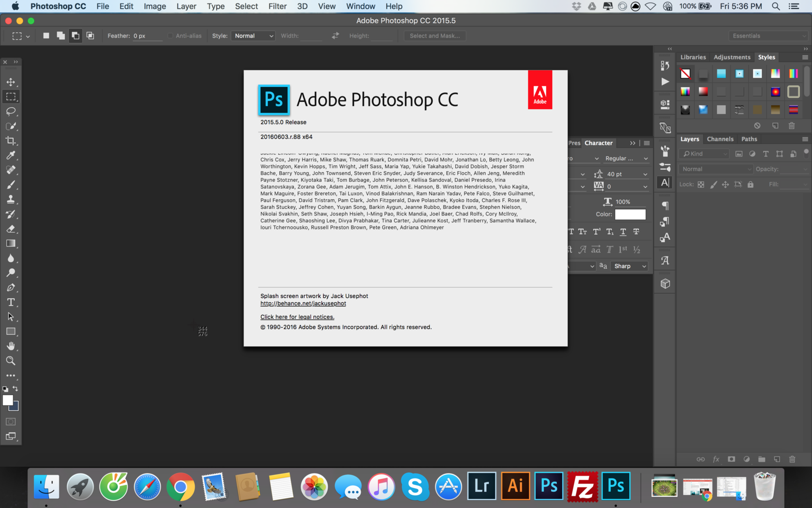Select the Eyedropper tool
The width and height of the screenshot is (812, 508).
pyautogui.click(x=11, y=155)
